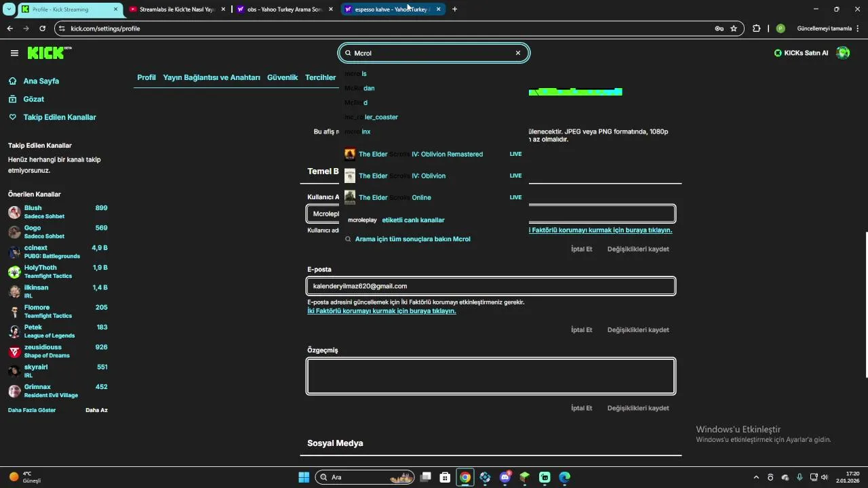868x488 pixels.
Task: Bookmark the page with the star icon
Action: [734, 28]
